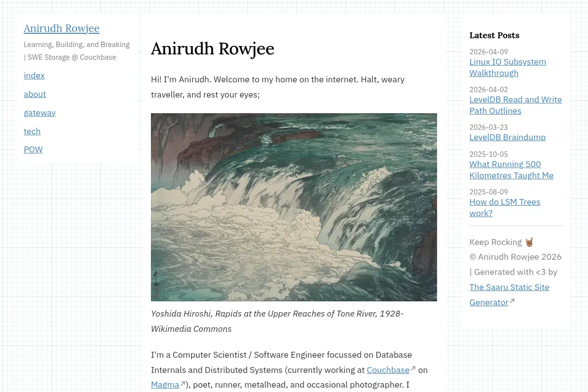Click the date 2025-10-05
Viewport: 588px width, 392px height.
point(489,154)
